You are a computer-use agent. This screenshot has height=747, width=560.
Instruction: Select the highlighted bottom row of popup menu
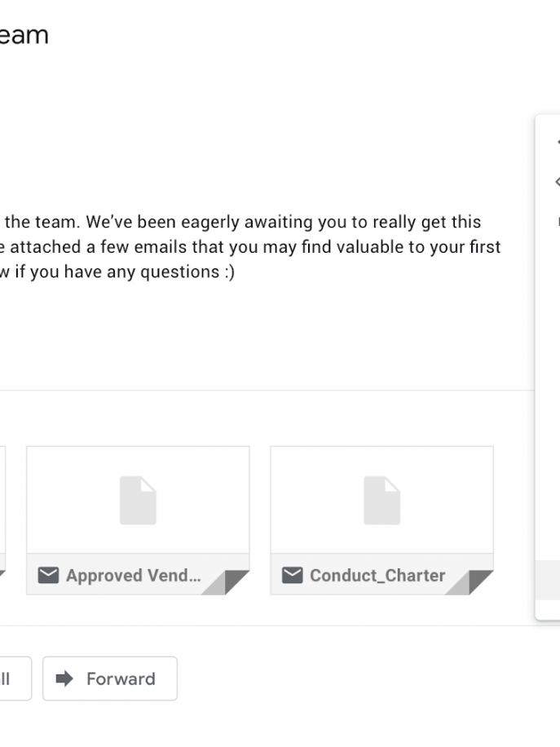[x=549, y=579]
